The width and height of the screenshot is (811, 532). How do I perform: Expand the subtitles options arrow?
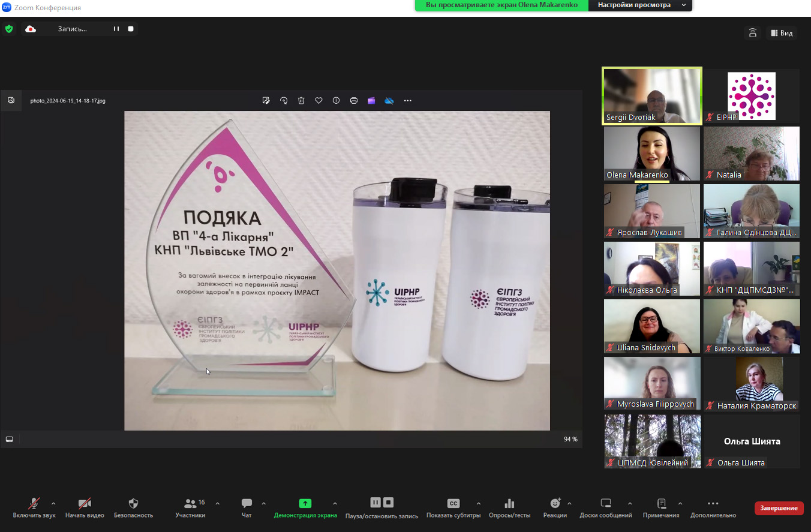[478, 503]
